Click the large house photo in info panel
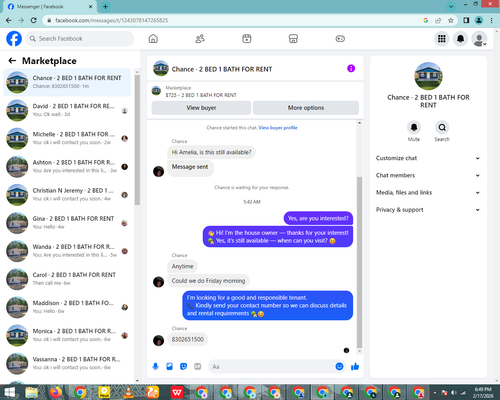The height and width of the screenshot is (400, 500). pos(428,76)
